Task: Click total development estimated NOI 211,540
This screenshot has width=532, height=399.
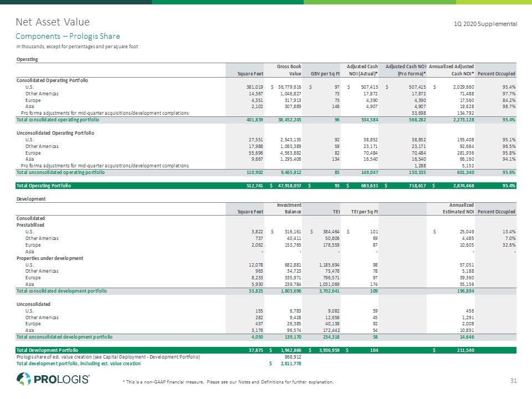Action: tap(465, 350)
